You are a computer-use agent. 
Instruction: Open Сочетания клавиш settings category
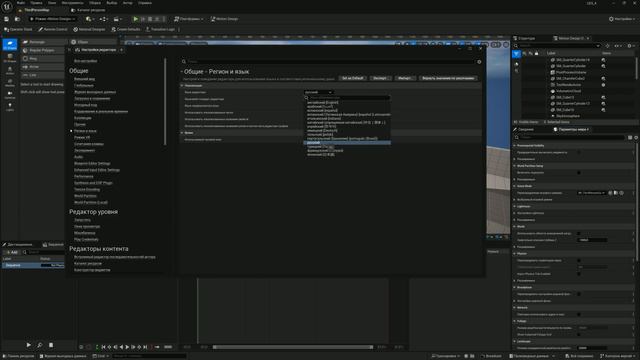[89, 144]
